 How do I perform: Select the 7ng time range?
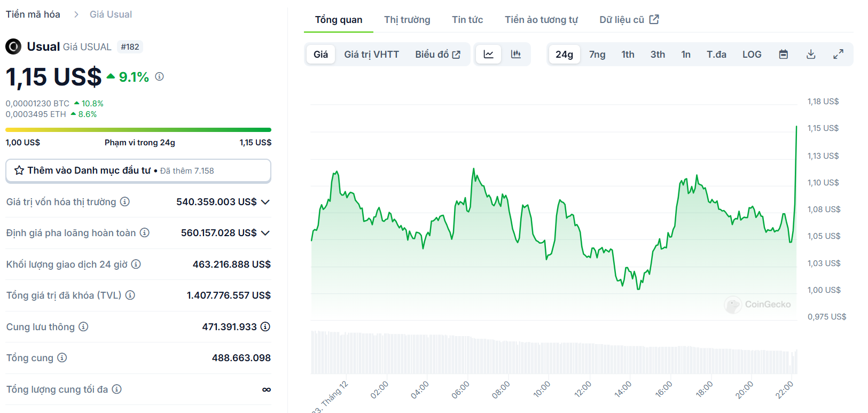pos(597,54)
